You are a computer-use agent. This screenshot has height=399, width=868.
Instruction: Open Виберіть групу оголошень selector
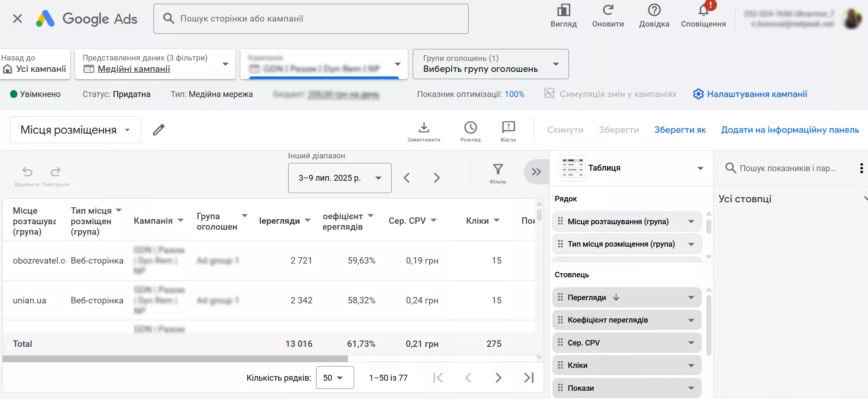point(491,64)
